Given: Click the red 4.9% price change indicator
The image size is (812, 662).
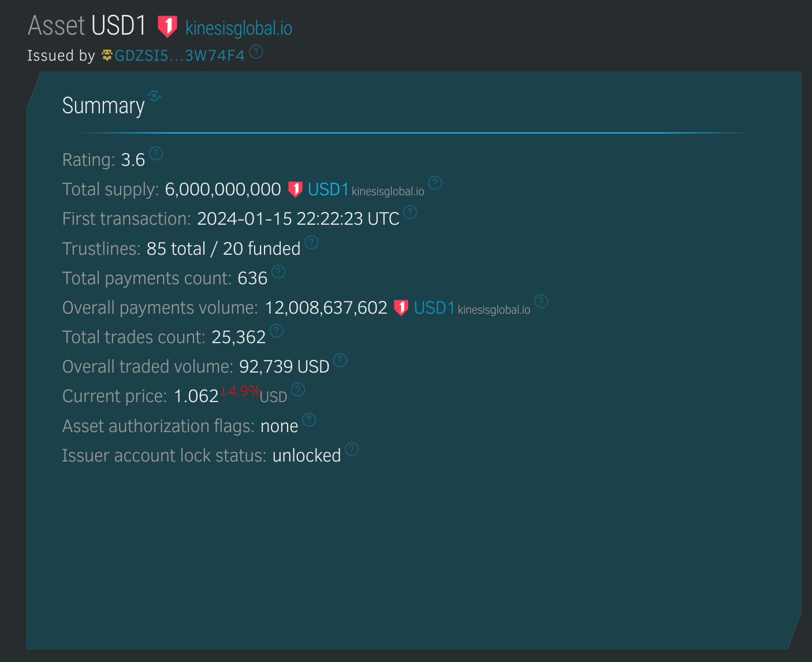Looking at the screenshot, I should (x=240, y=391).
